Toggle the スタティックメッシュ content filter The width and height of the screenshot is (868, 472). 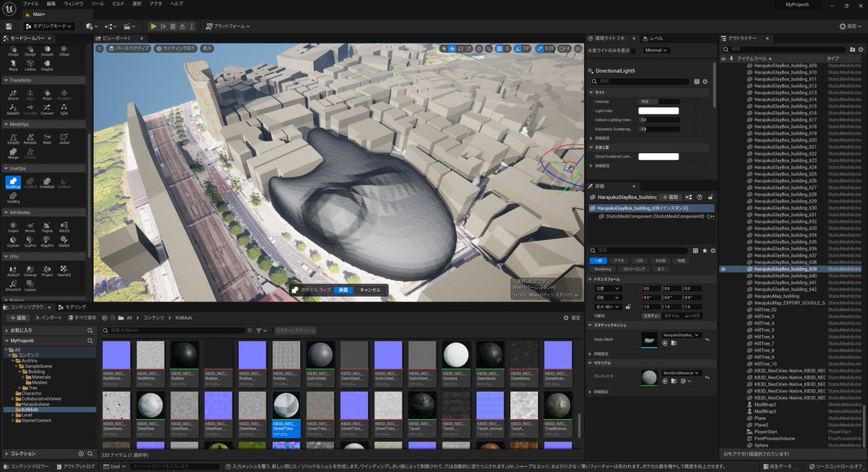[x=295, y=330]
